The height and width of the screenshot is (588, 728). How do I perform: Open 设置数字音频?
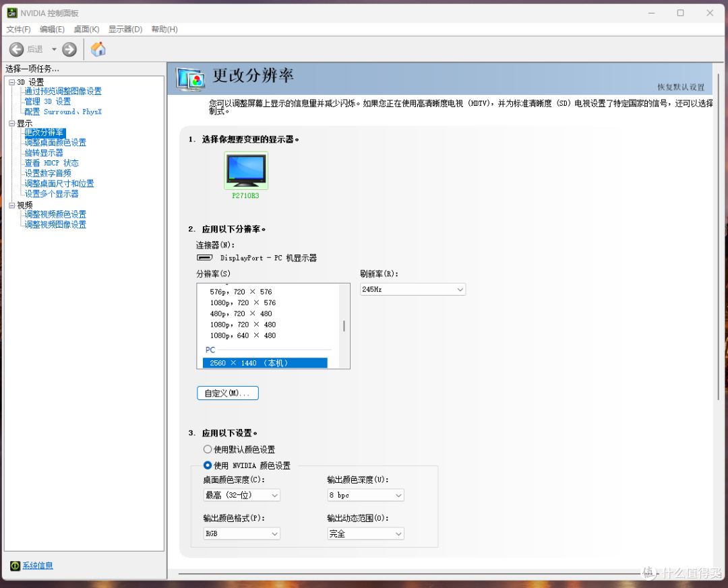48,173
